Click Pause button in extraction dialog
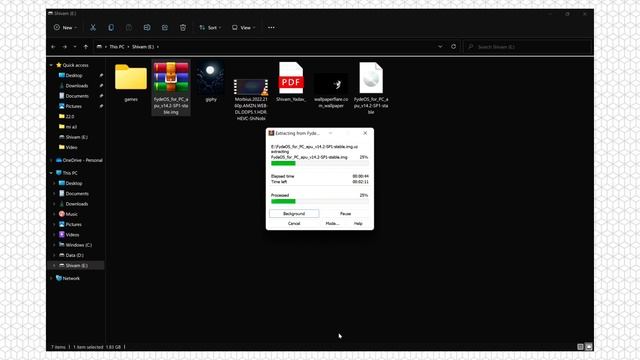The height and width of the screenshot is (360, 640). (345, 213)
